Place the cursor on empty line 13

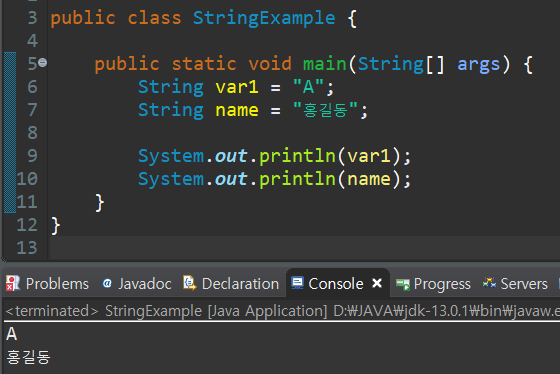pyautogui.click(x=304, y=248)
